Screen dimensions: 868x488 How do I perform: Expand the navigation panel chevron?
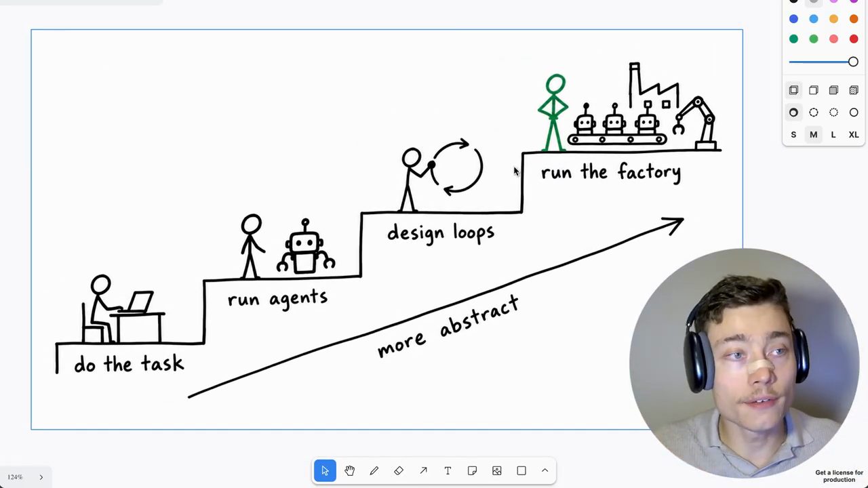(41, 477)
